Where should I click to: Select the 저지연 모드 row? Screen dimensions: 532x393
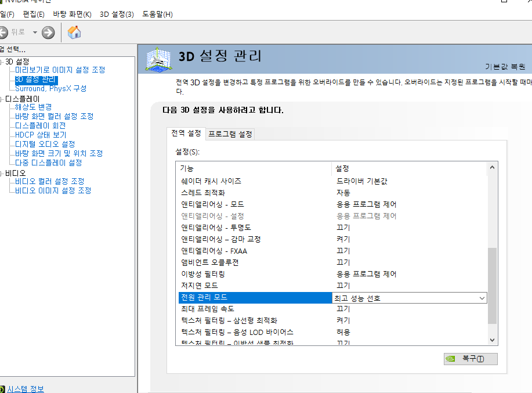click(x=332, y=286)
